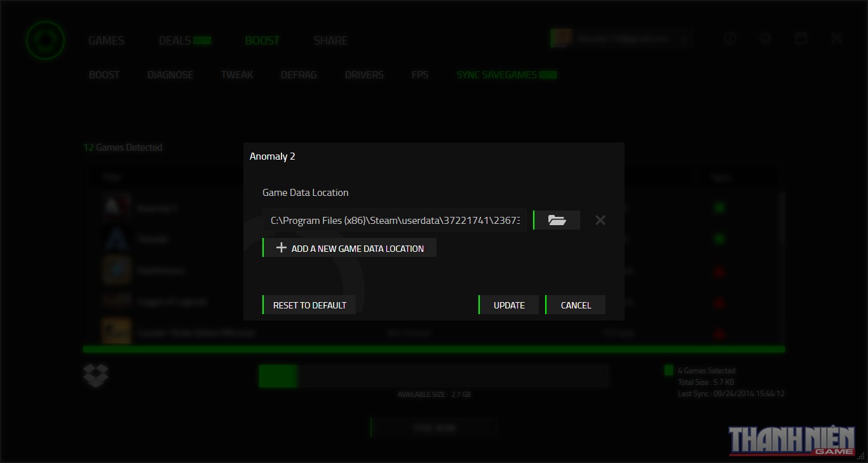Image resolution: width=868 pixels, height=463 pixels.
Task: Click the Razer circular logo icon
Action: 46,41
